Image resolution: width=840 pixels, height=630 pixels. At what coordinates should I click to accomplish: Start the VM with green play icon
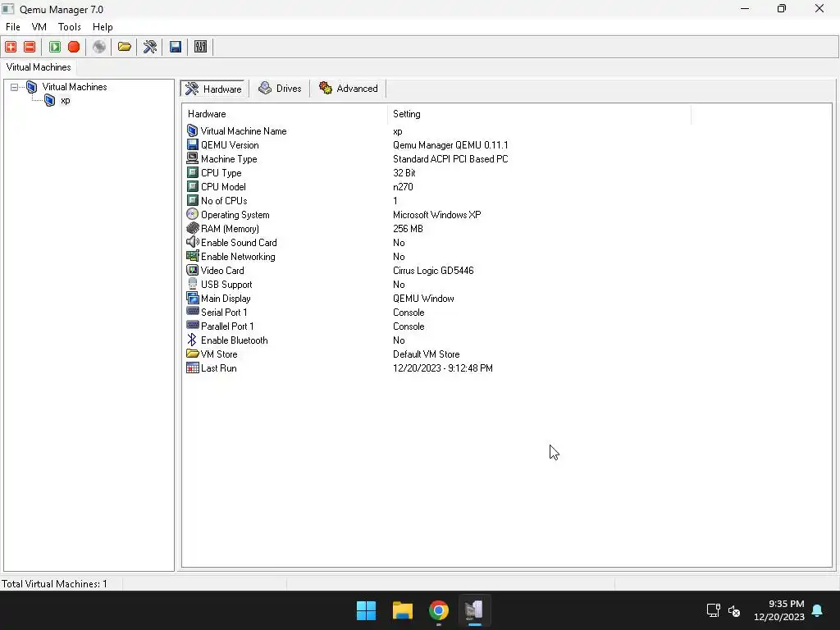point(55,47)
